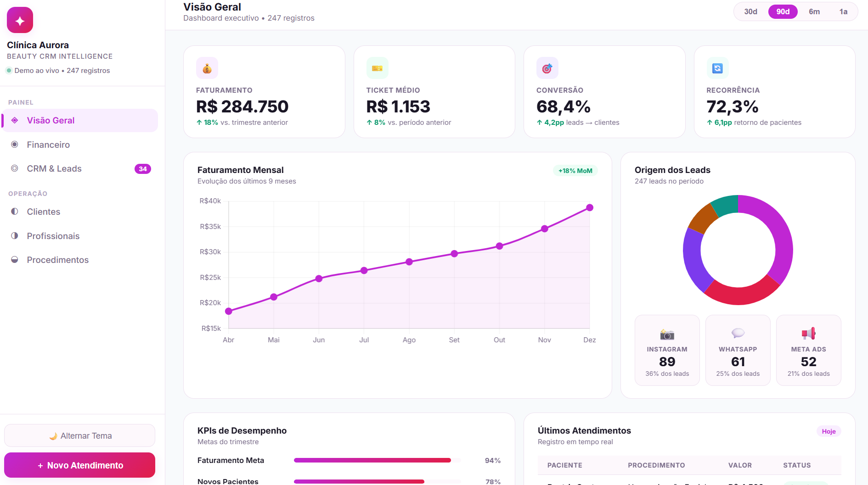Click the Faturamento Meta progress bar

377,460
